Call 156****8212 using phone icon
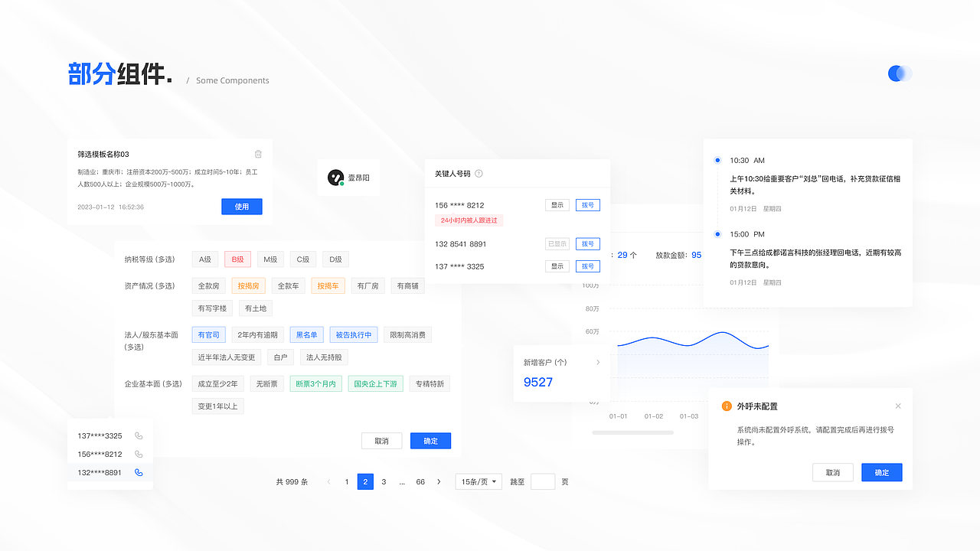The height and width of the screenshot is (551, 980). tap(139, 454)
